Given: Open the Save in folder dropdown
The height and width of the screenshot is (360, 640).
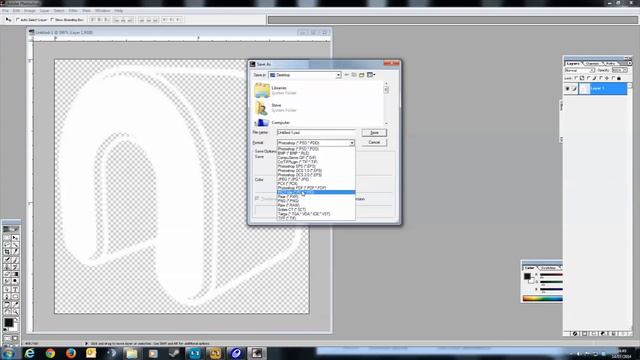Looking at the screenshot, I should 338,75.
